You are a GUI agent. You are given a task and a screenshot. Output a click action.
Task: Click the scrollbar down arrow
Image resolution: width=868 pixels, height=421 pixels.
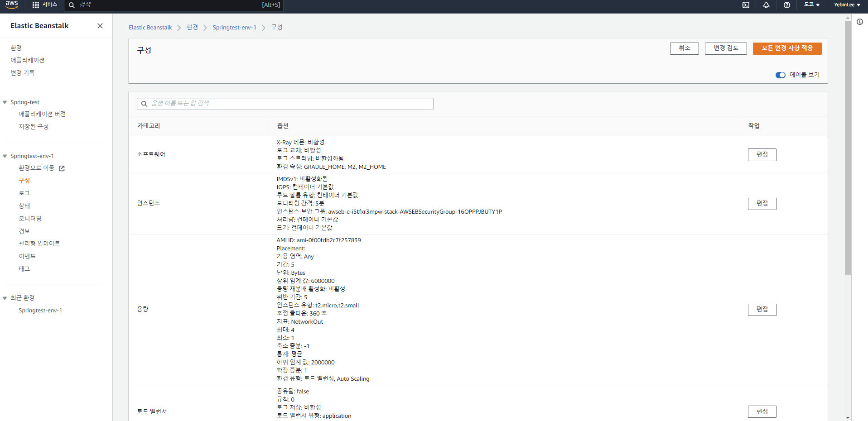click(848, 417)
